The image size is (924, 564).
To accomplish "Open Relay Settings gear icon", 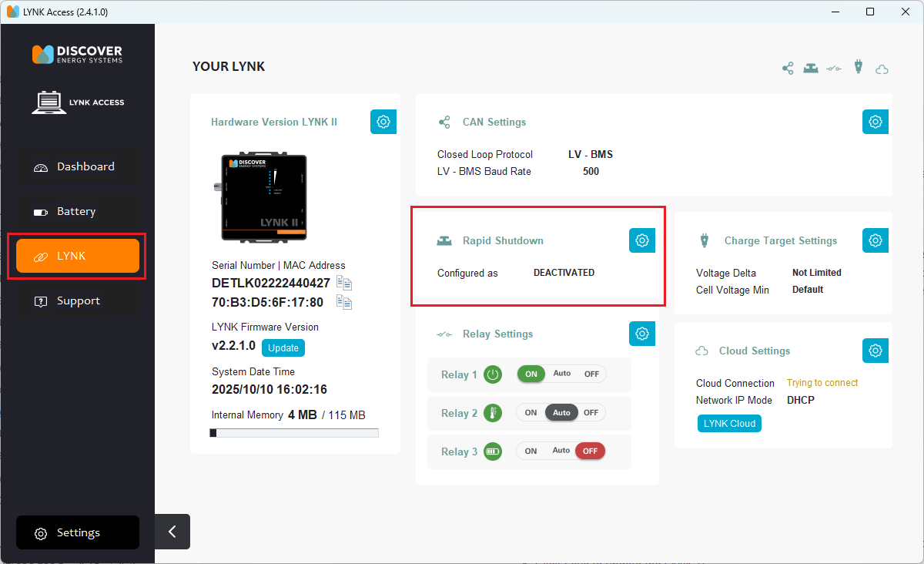I will click(641, 334).
